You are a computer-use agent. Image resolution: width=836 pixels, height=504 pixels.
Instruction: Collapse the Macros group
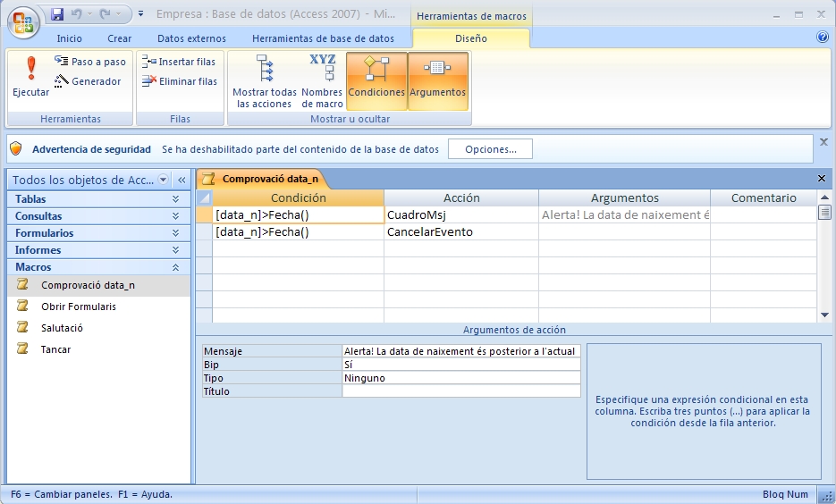[175, 267]
